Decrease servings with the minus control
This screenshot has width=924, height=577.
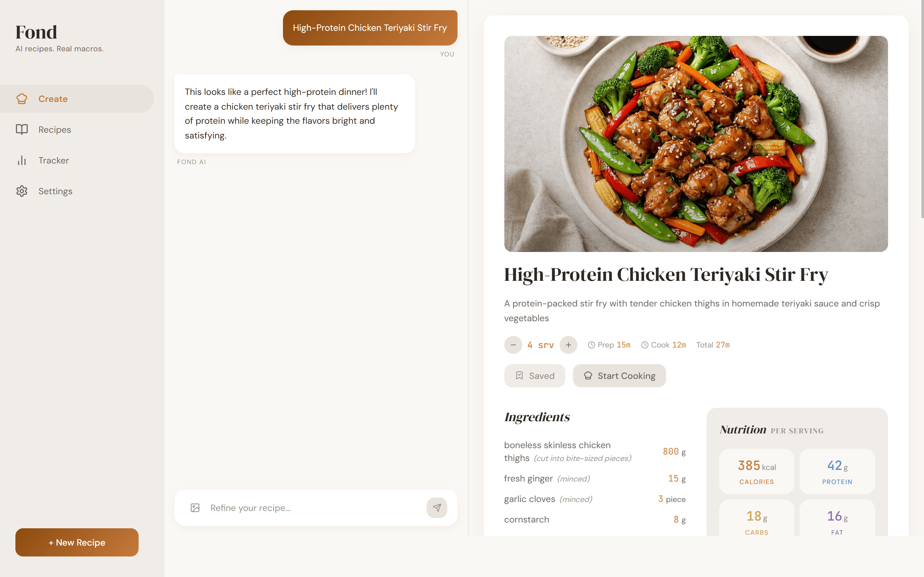point(513,345)
